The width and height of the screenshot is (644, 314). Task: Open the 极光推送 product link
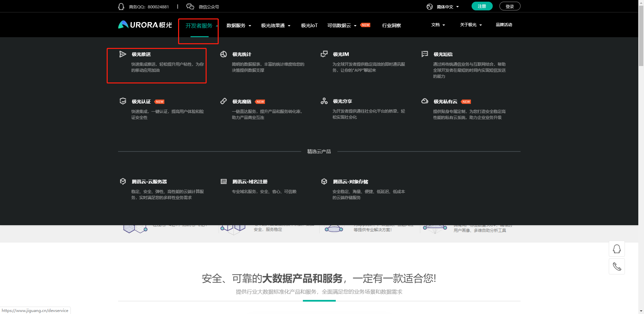(141, 54)
